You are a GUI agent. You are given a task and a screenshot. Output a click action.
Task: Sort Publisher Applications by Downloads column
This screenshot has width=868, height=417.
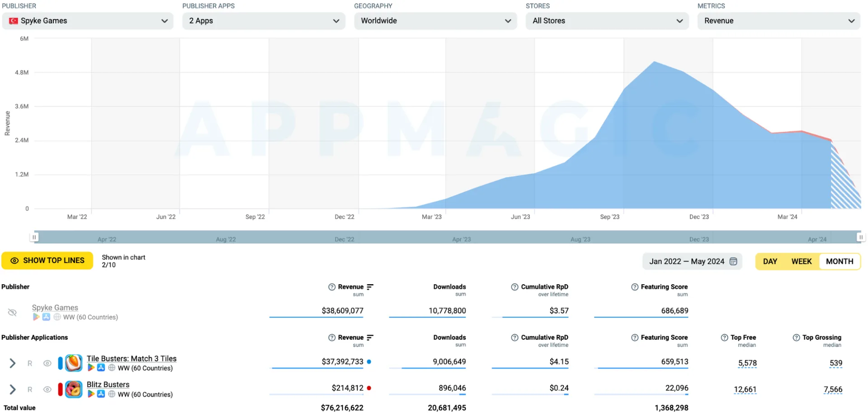449,337
